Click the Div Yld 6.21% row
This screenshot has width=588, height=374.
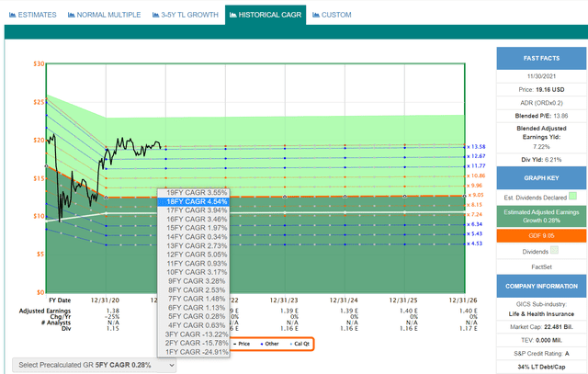point(541,160)
